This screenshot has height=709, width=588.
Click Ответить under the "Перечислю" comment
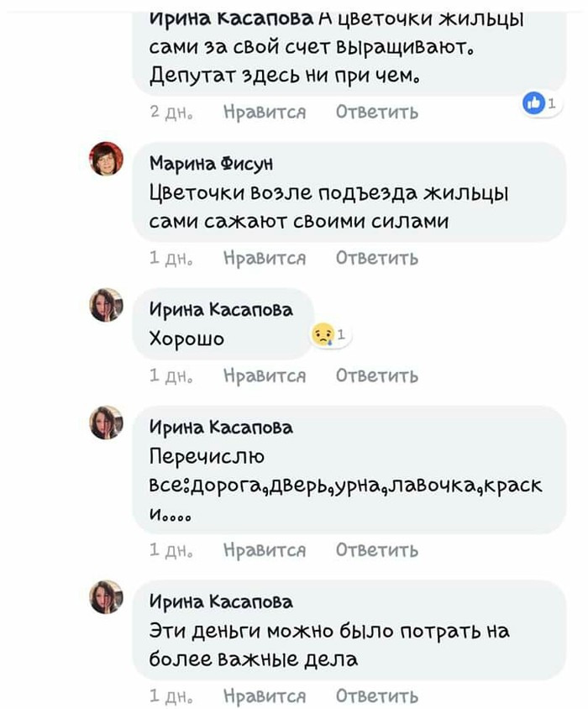(377, 550)
